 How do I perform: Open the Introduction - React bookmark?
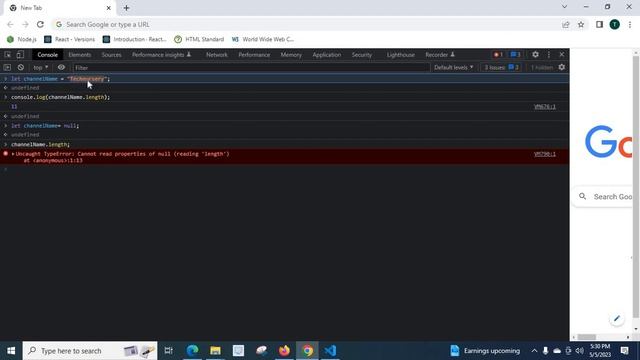[x=135, y=39]
